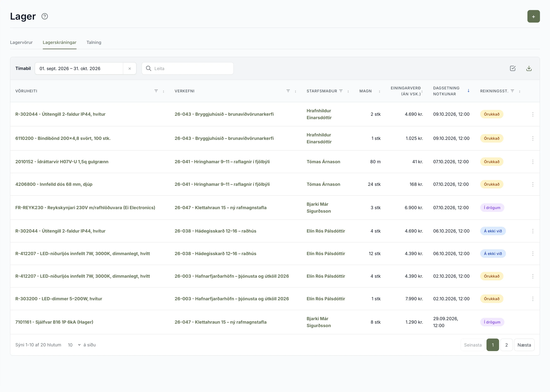Open filter for Reikningsst. column
Screen dimensions: 550x392
(x=512, y=91)
